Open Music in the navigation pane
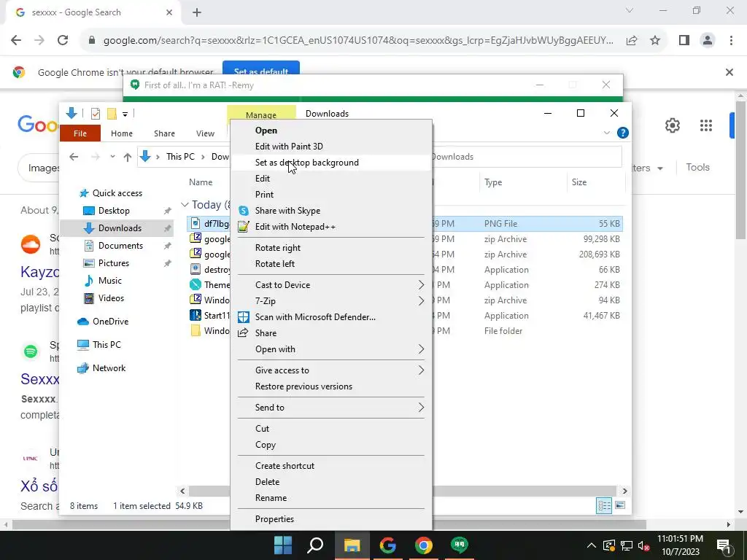This screenshot has height=560, width=747. tap(109, 281)
